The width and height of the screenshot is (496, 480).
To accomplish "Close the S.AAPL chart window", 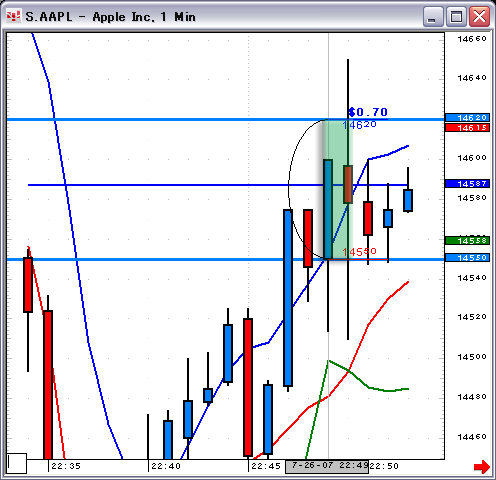I will (480, 17).
